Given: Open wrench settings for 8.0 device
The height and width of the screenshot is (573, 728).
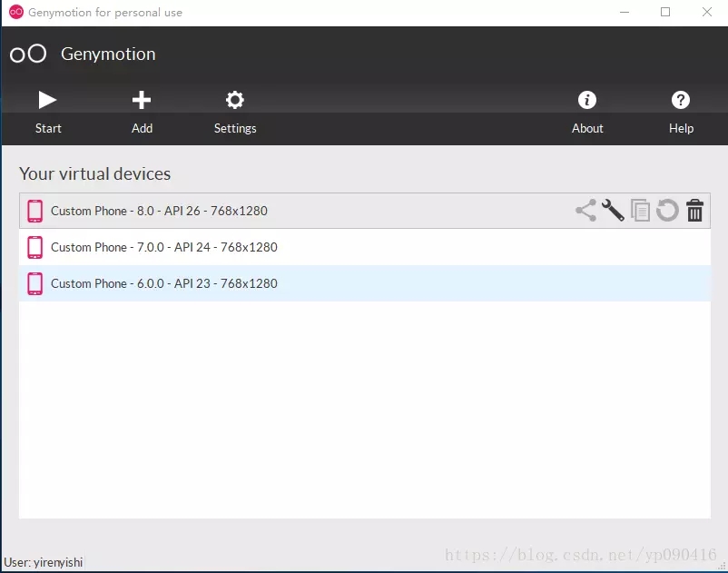Looking at the screenshot, I should (613, 211).
